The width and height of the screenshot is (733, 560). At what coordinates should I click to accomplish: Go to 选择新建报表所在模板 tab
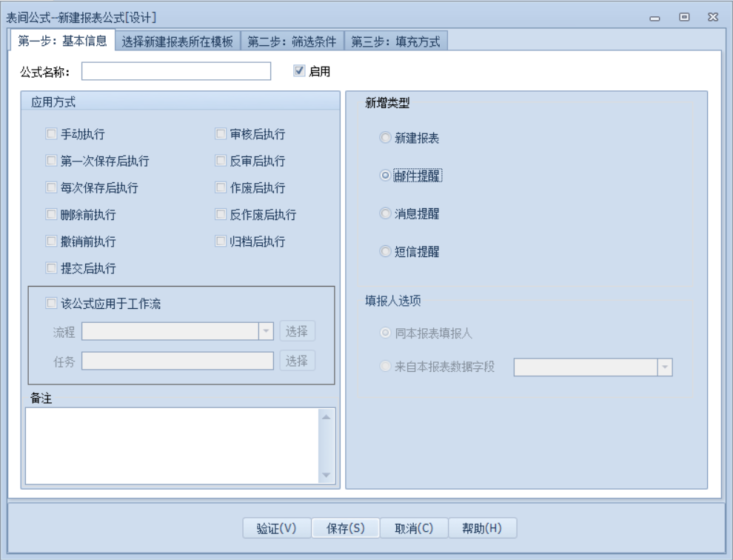click(178, 41)
